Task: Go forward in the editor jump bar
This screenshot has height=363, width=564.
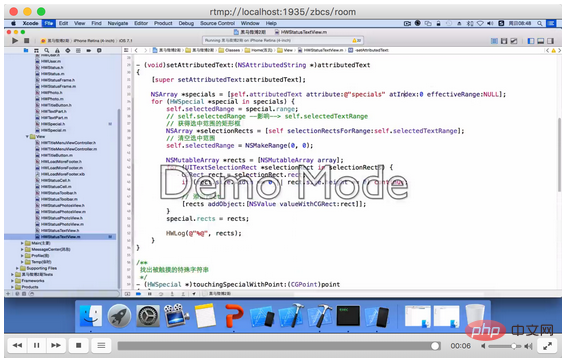Action: (x=145, y=50)
